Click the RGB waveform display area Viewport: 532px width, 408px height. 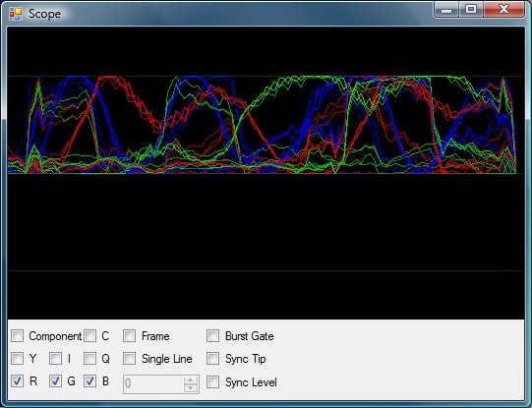[x=266, y=173]
